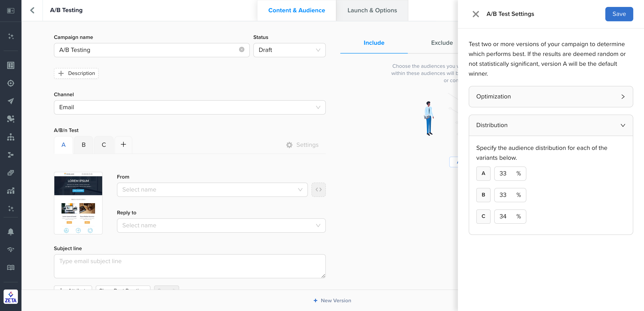
Task: Click the Save button
Action: point(619,14)
